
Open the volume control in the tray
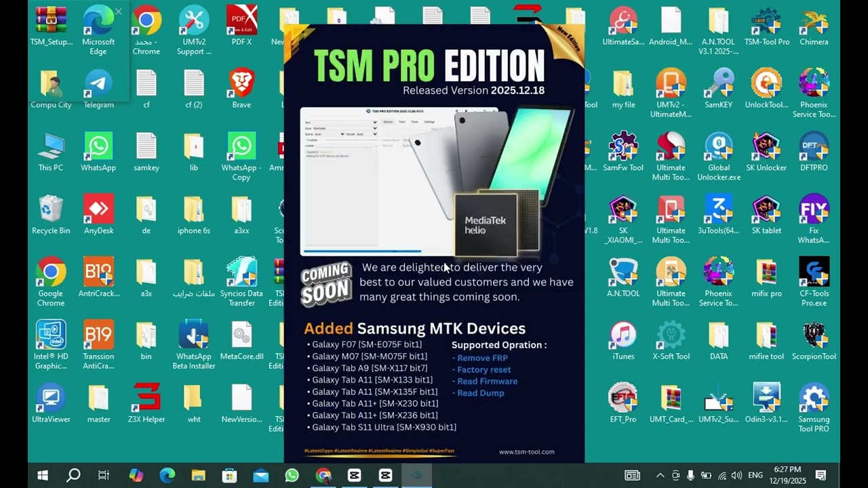(x=736, y=476)
